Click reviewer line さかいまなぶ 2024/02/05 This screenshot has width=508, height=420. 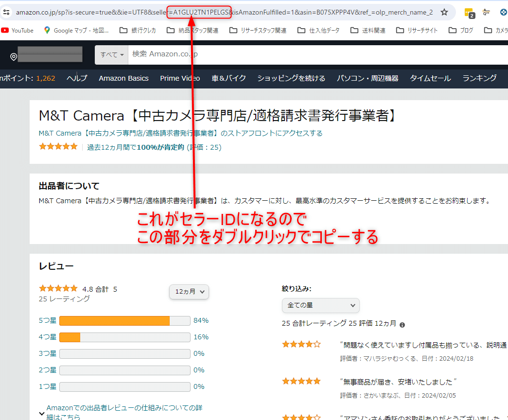pos(398,396)
